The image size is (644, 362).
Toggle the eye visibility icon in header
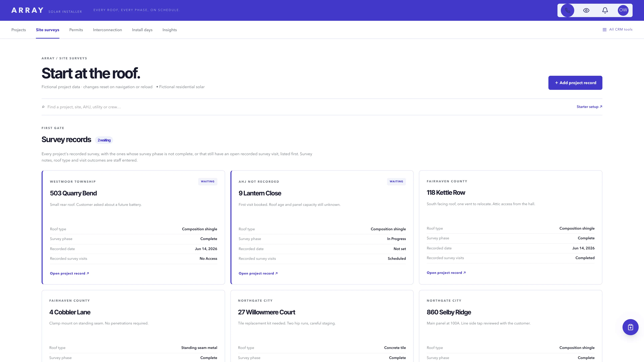pos(586,10)
